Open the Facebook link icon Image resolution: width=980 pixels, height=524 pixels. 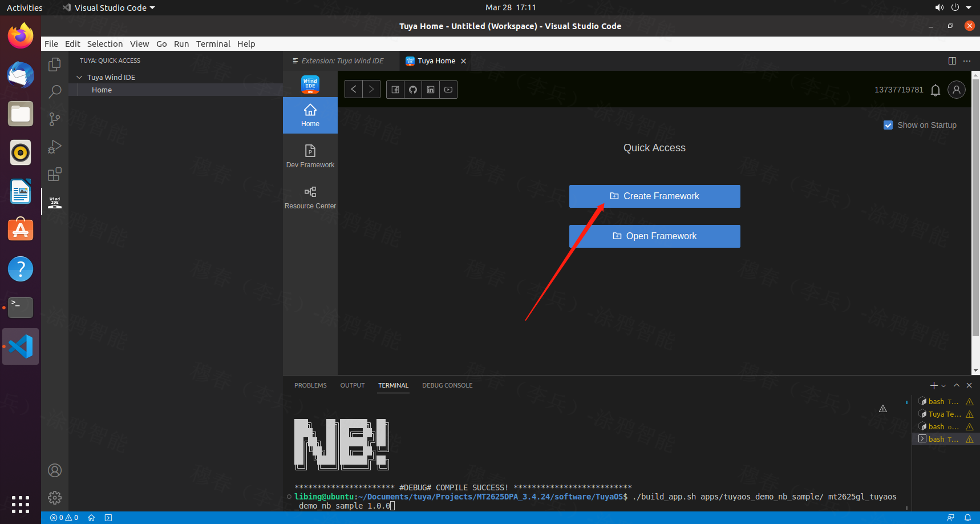tap(395, 90)
